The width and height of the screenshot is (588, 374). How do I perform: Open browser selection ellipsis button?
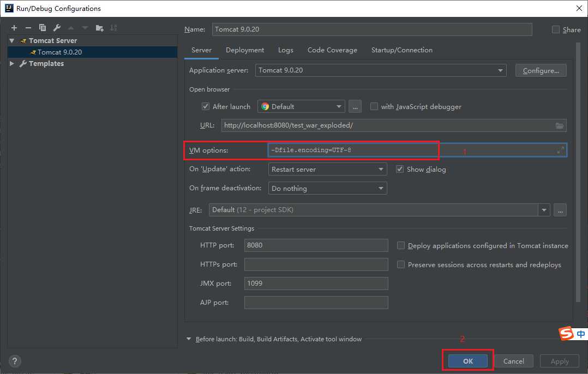pyautogui.click(x=355, y=106)
